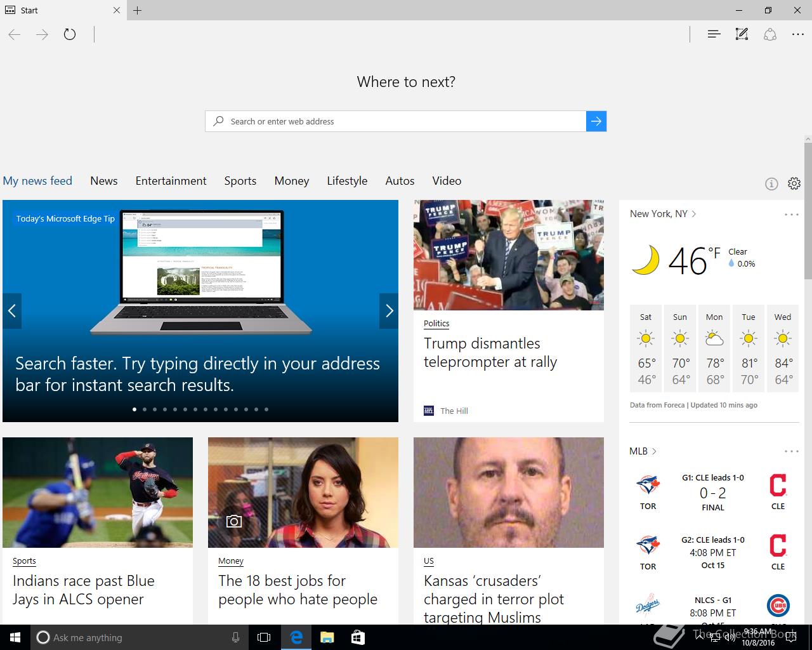The height and width of the screenshot is (650, 812).
Task: Switch to the News tab
Action: (104, 181)
